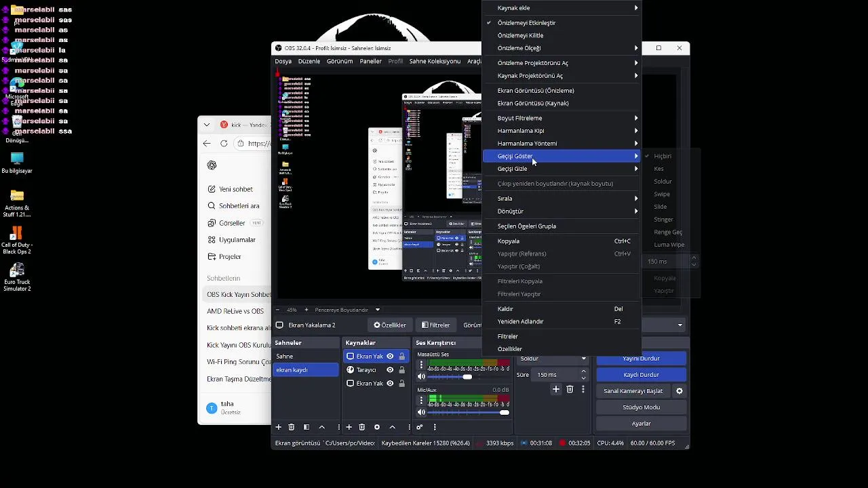Zoom out the preview with the minus icon

pos(277,310)
